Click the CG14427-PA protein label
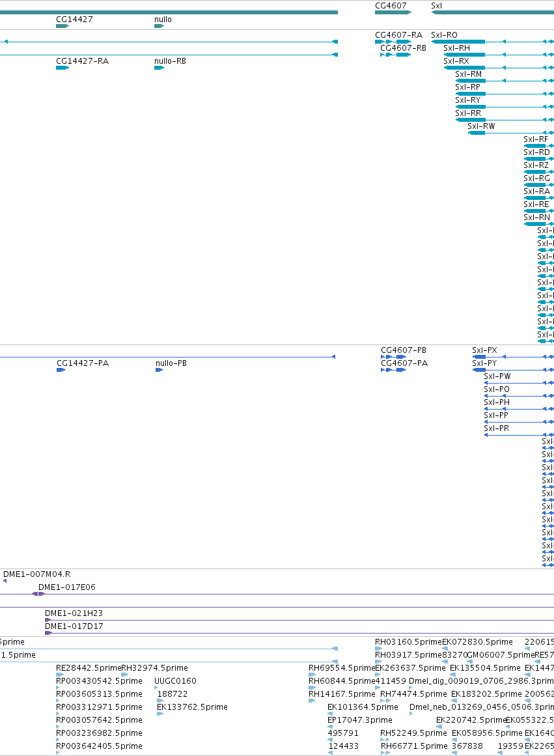Image resolution: width=554 pixels, height=756 pixels. point(83,363)
